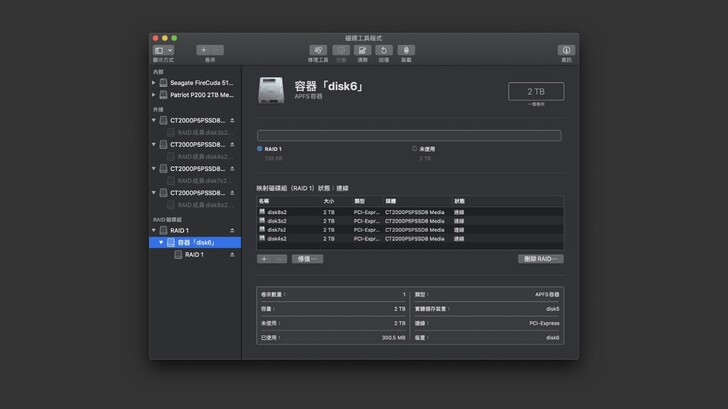Expand the Seagate FireCuda disk entry

[154, 83]
